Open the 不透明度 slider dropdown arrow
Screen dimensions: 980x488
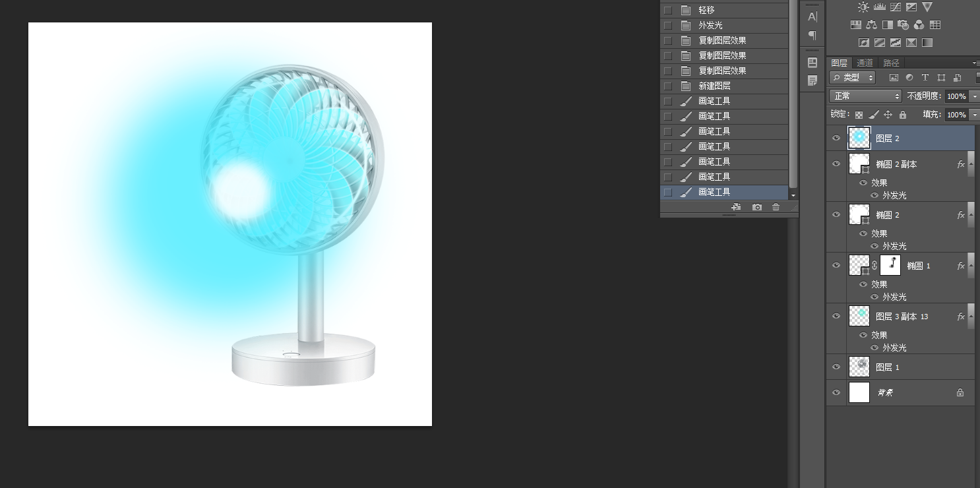click(x=974, y=96)
